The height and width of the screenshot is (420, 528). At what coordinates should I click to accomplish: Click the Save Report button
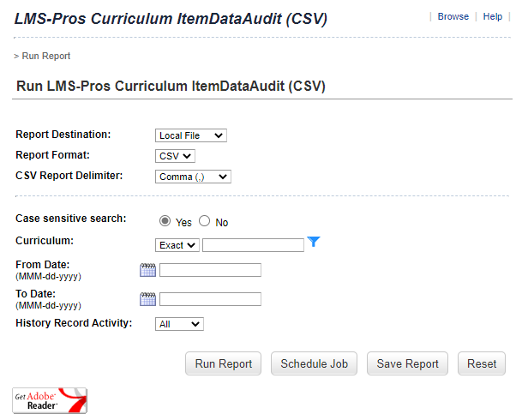pyautogui.click(x=408, y=363)
